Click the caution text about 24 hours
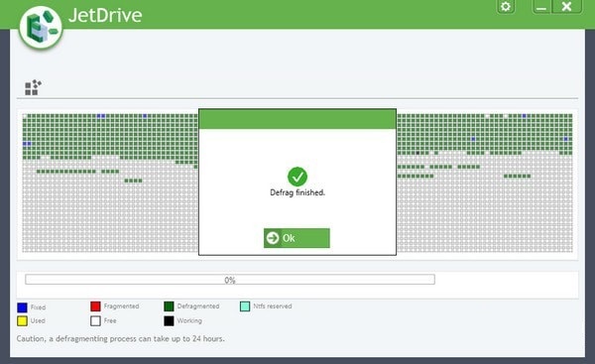 [121, 338]
